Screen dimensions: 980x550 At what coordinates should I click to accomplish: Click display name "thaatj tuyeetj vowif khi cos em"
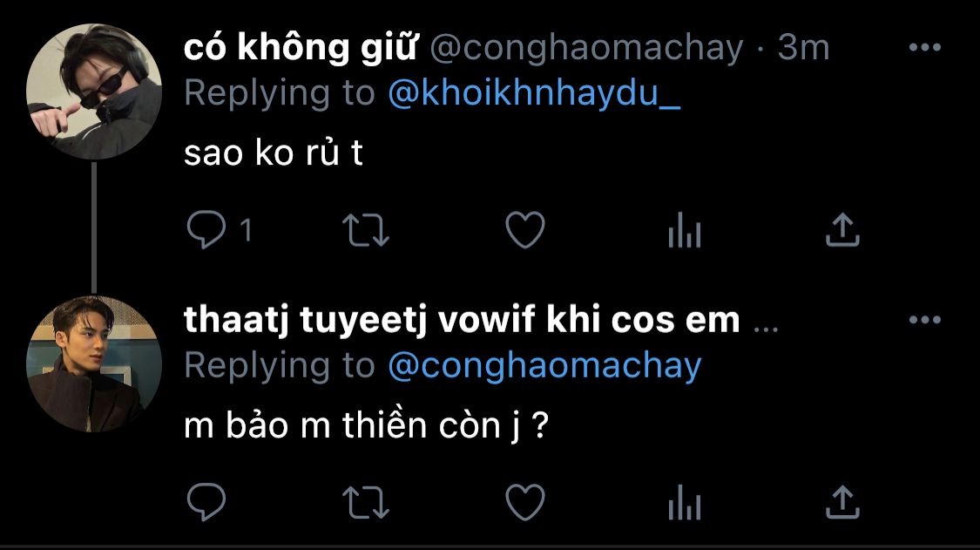click(462, 321)
